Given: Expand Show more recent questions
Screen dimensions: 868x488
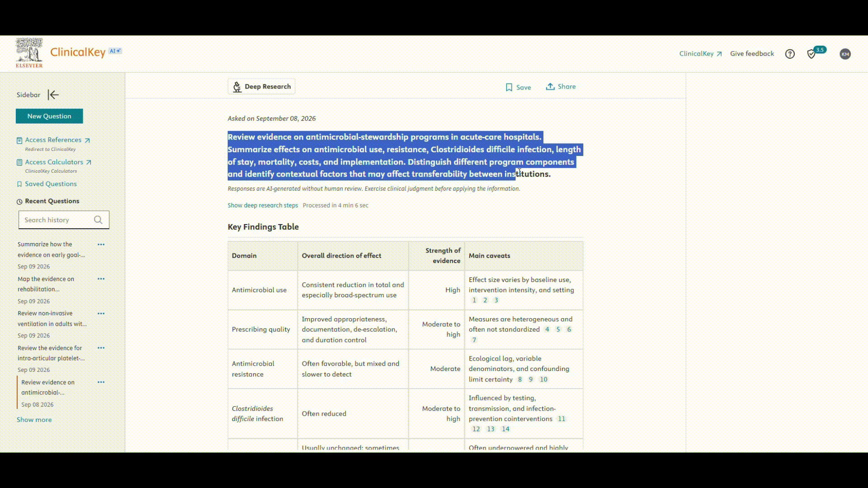Looking at the screenshot, I should (34, 420).
